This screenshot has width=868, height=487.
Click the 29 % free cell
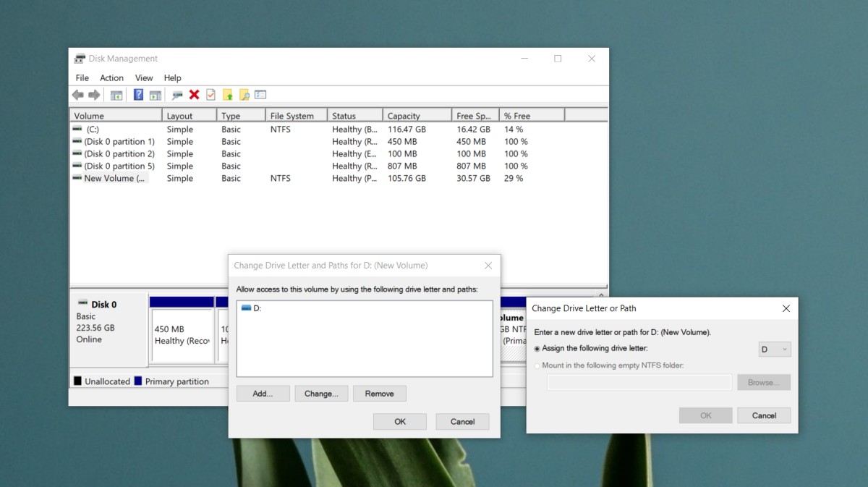pos(514,178)
